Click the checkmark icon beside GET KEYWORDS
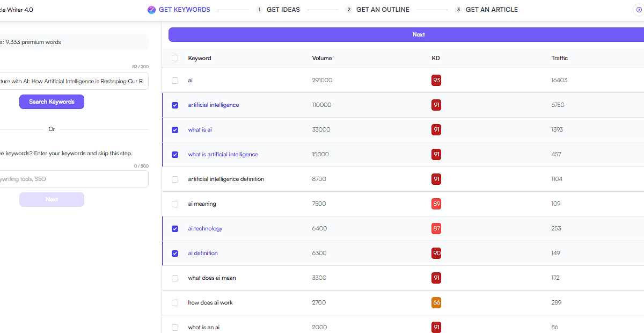This screenshot has height=333, width=644. 151,10
